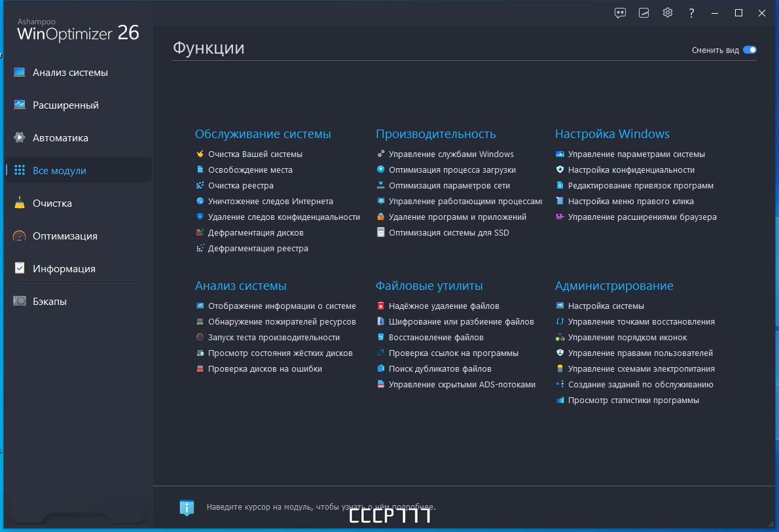Click the Бэкапы icon in sidebar
Viewport: 779px width, 532px height.
[20, 301]
